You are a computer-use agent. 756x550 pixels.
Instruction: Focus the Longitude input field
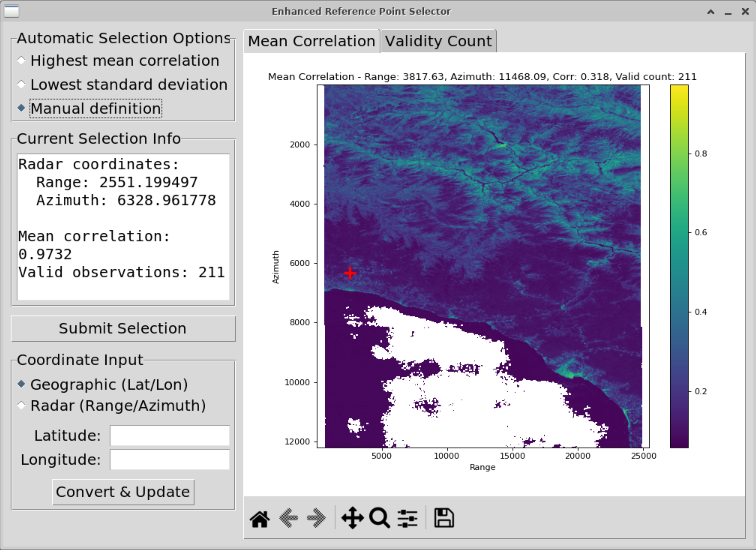pyautogui.click(x=170, y=460)
